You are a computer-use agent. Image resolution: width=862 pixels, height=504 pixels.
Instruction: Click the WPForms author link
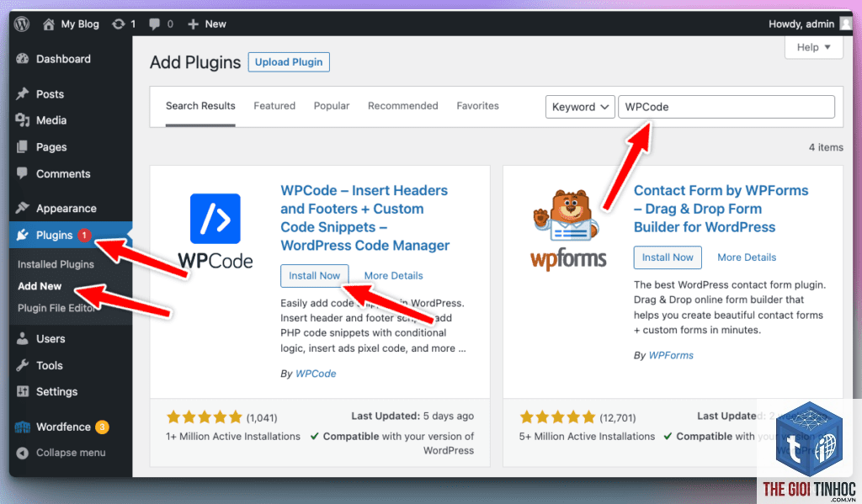(671, 355)
